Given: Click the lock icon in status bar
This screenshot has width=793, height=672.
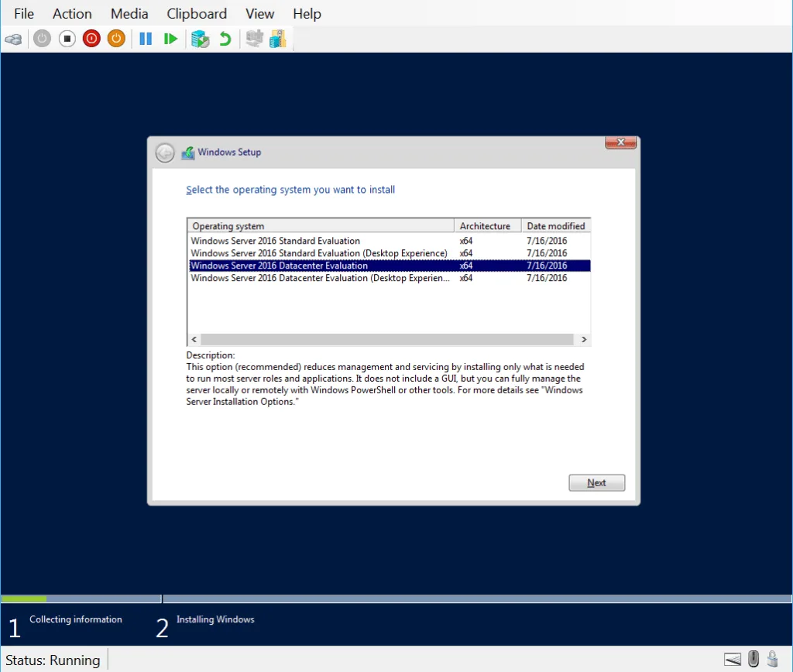Looking at the screenshot, I should click(772, 659).
